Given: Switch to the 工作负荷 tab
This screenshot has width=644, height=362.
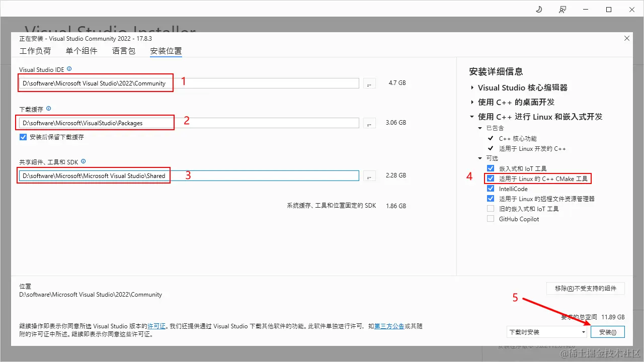Looking at the screenshot, I should point(35,51).
